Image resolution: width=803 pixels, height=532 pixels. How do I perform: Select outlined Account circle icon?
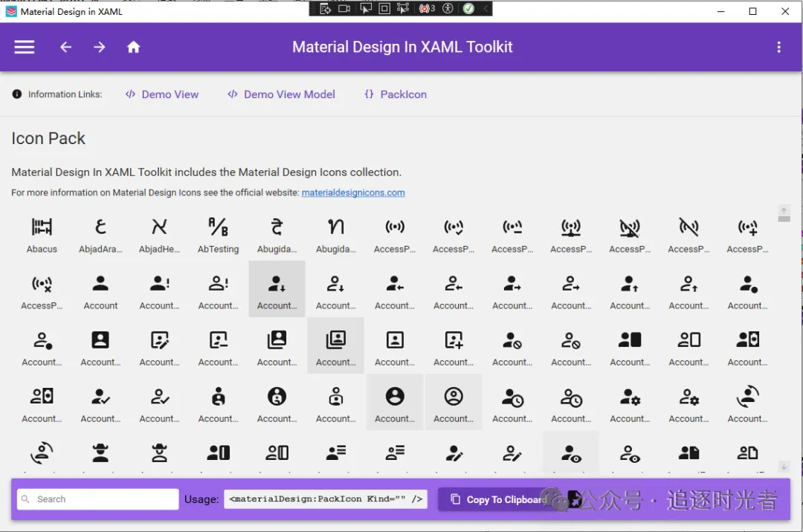click(454, 402)
